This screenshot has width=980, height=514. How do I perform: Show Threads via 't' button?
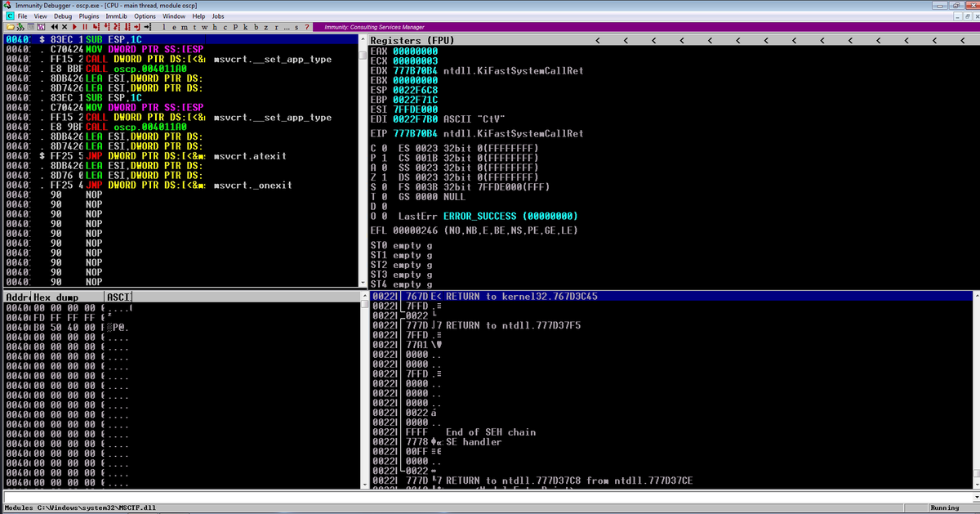[194, 27]
